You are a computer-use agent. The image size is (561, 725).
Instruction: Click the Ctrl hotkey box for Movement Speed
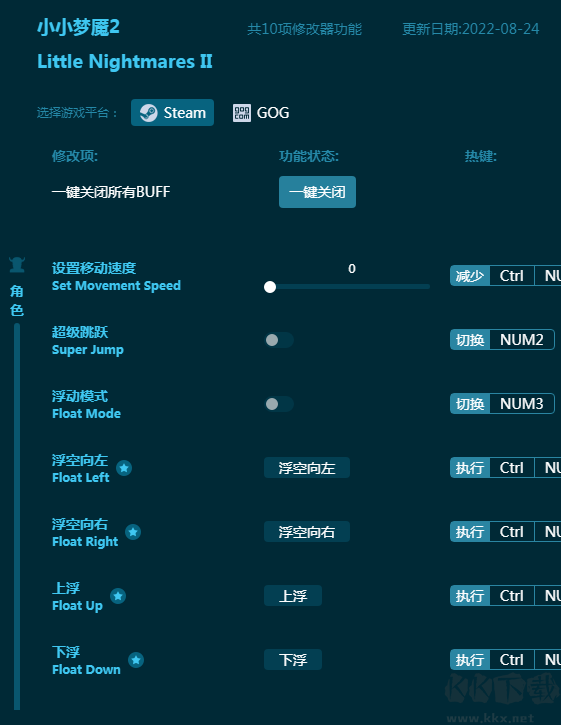click(512, 276)
